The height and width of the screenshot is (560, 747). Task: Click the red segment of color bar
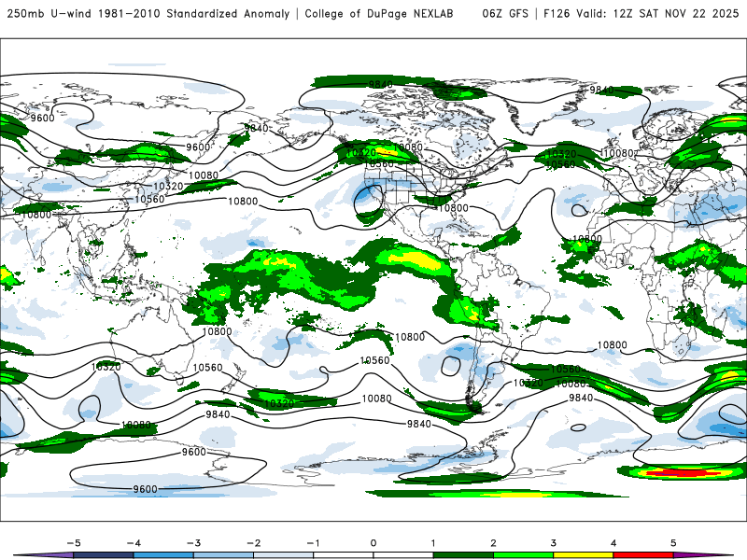click(642, 555)
